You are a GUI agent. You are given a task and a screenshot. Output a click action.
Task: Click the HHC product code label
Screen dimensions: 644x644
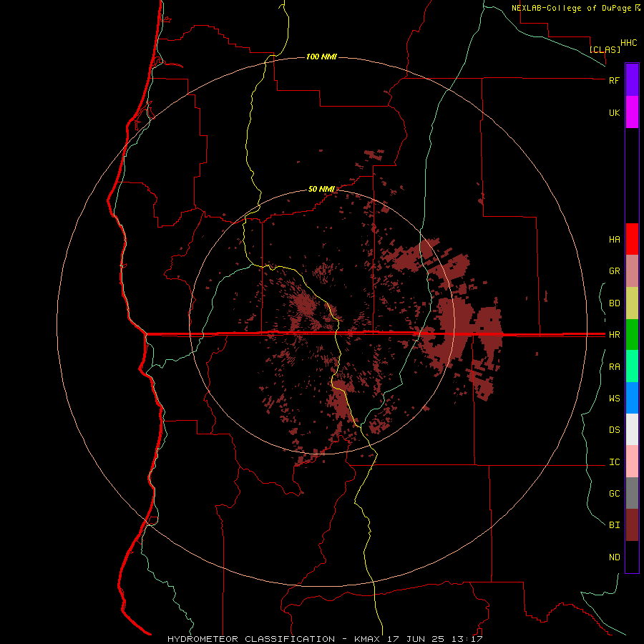629,43
